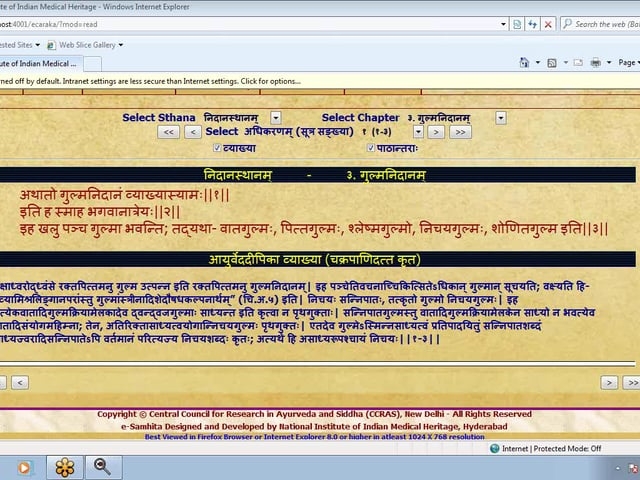Open the Web Slice Gallery dropdown arrow
640x480 pixels.
(121, 45)
